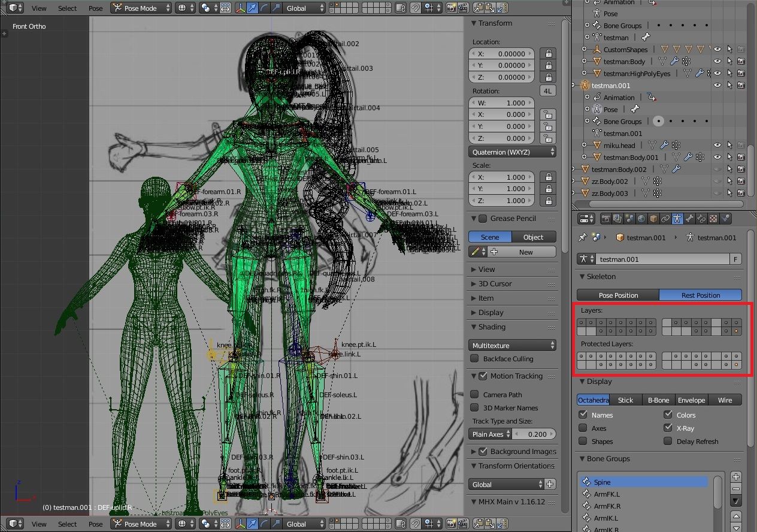Click the copy pose icon in the header
The image size is (757, 532).
coord(479,8)
